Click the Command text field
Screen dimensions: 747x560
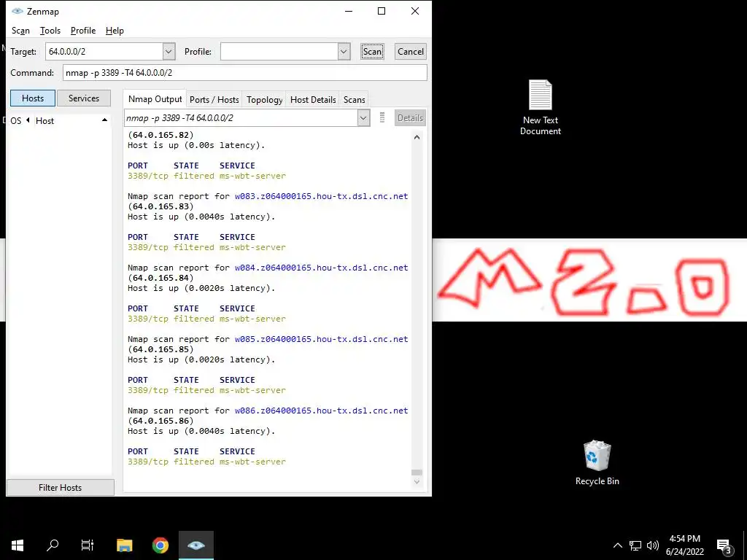tap(245, 72)
